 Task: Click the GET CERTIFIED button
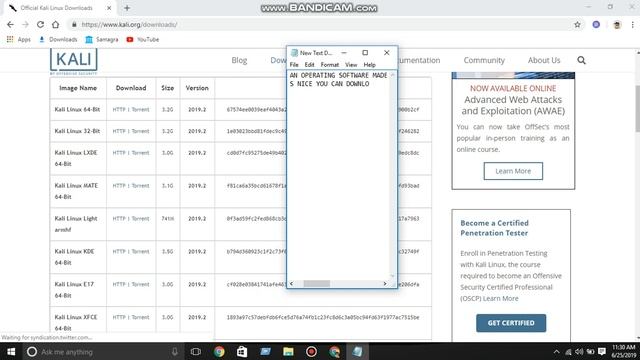[511, 323]
